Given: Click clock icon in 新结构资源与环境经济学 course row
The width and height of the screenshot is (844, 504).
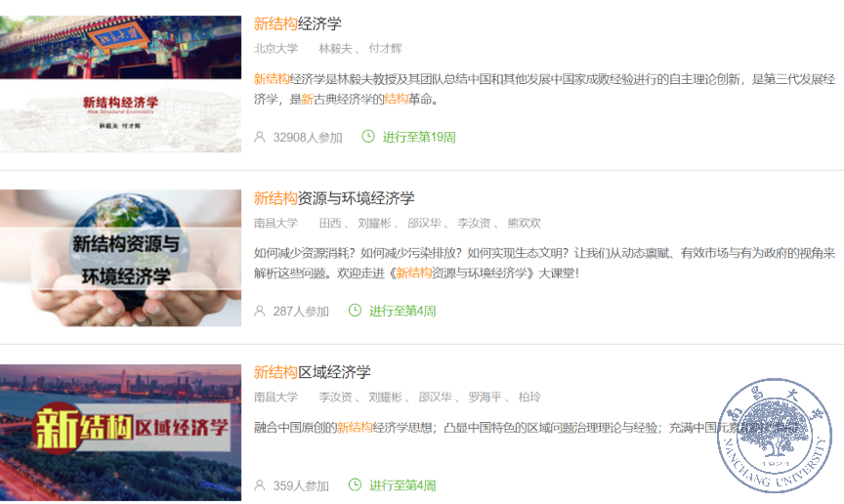Looking at the screenshot, I should click(355, 311).
